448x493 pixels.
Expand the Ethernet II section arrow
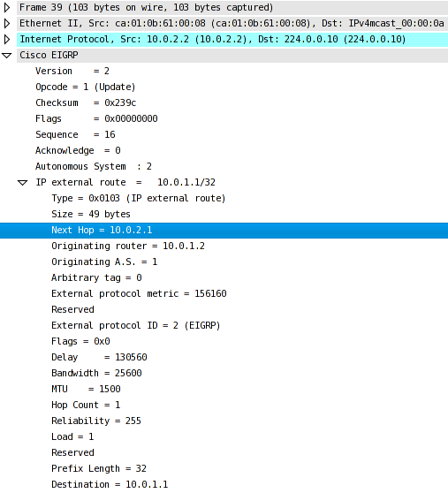[6, 23]
